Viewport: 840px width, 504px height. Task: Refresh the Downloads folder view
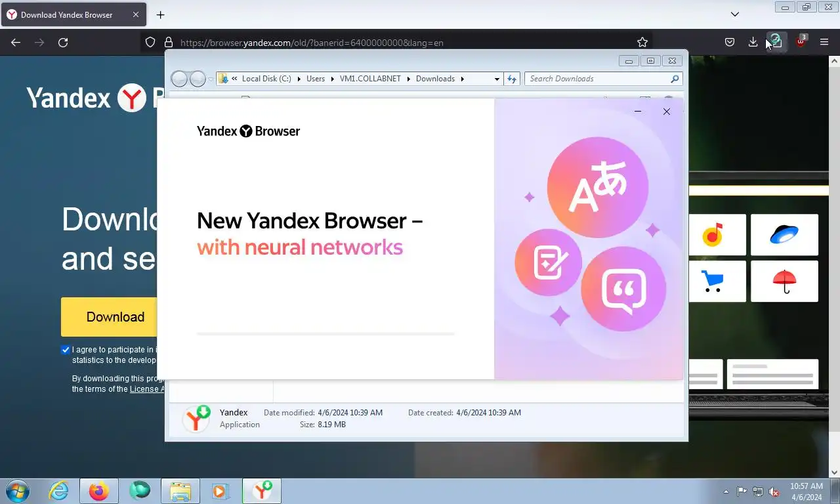[x=512, y=79]
